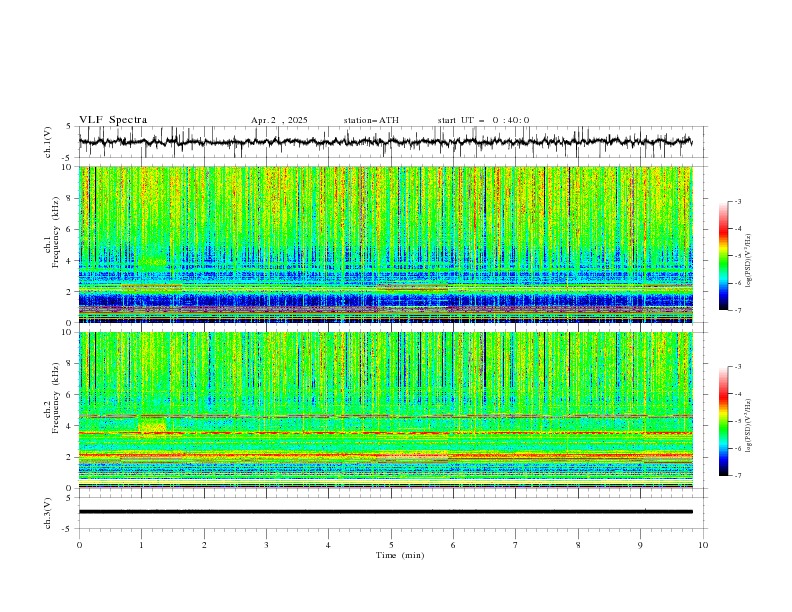The height and width of the screenshot is (612, 792).
Task: Click the ch.2 "Frequency (kHz)" axis title
Action: click(x=56, y=398)
